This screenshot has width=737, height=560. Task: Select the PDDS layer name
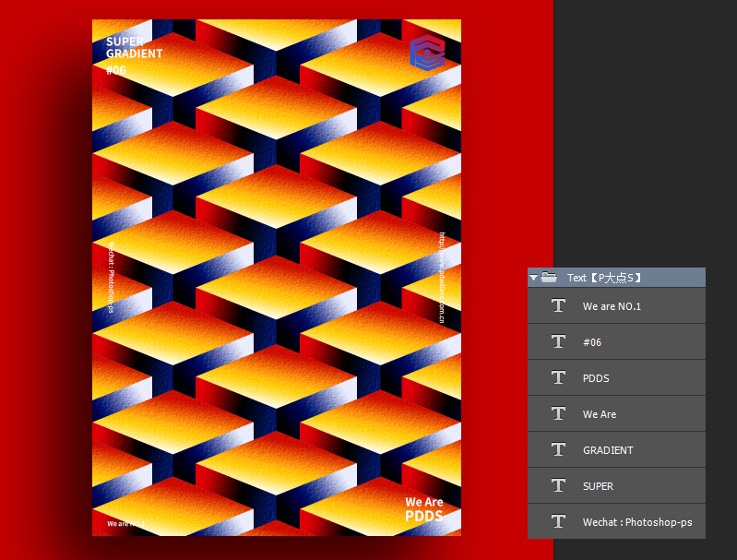click(596, 378)
